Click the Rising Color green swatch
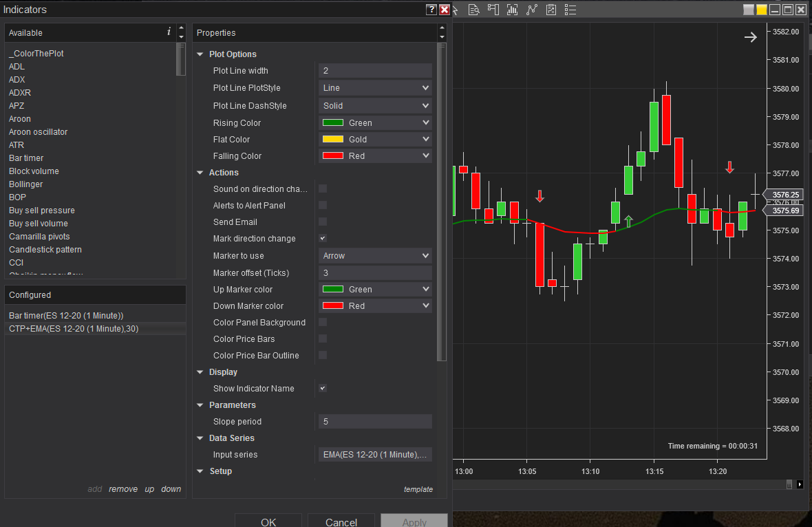 click(x=333, y=122)
